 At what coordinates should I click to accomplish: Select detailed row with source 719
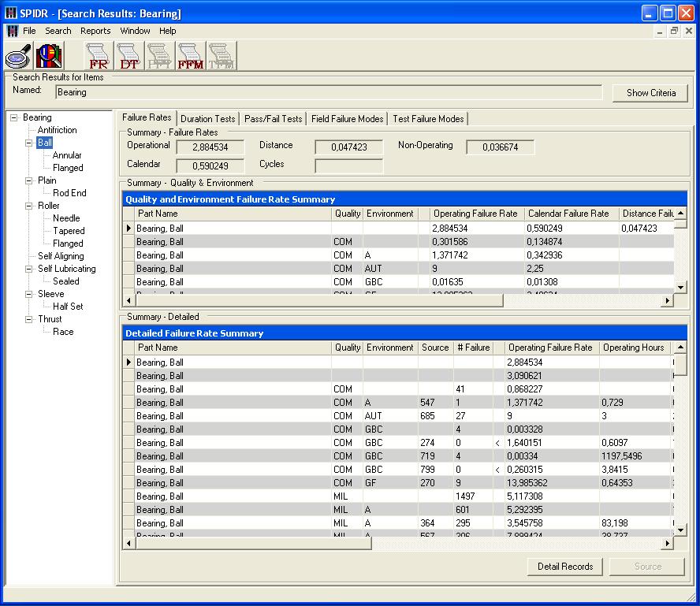[399, 456]
